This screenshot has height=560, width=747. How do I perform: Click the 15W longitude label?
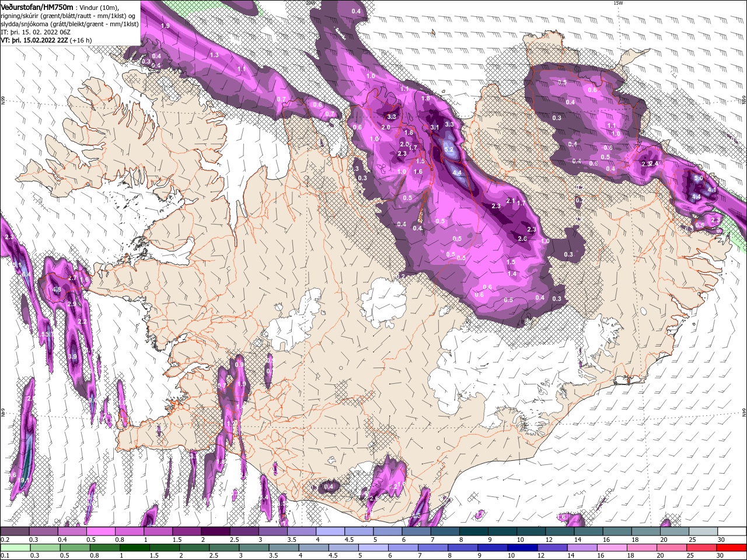[618, 3]
